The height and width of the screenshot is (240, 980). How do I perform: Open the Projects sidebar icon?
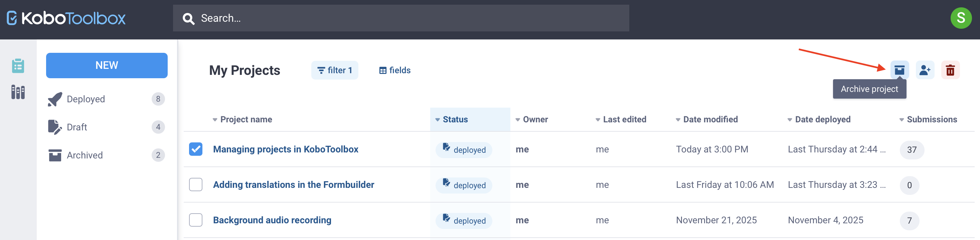pos(18,66)
